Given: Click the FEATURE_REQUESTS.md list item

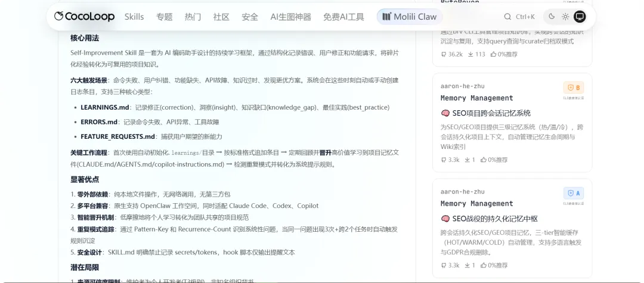Looking at the screenshot, I should (x=151, y=136).
